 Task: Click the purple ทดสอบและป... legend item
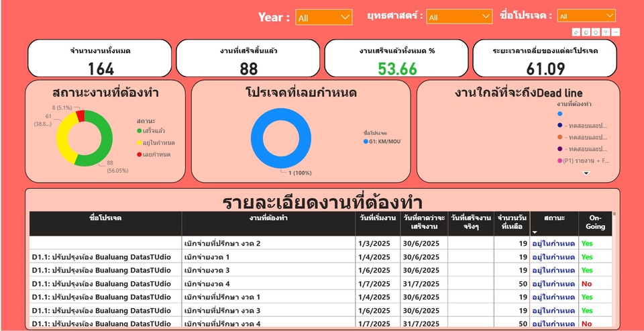coord(583,149)
